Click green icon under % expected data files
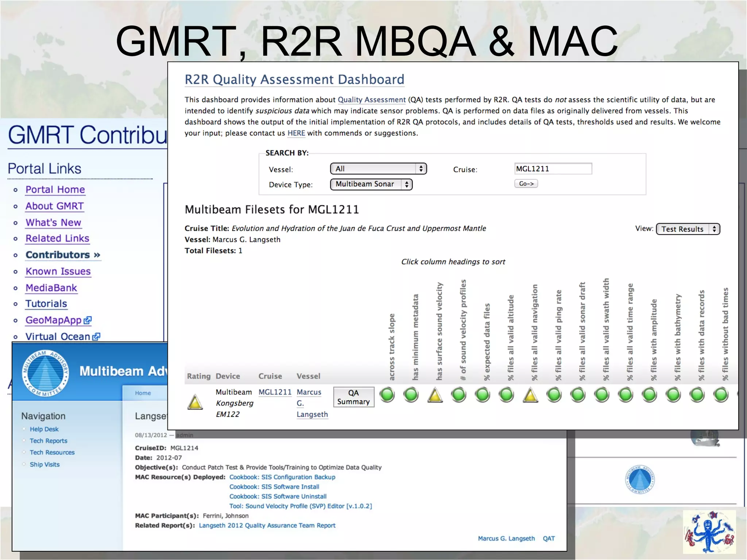The image size is (747, 560). click(x=483, y=395)
